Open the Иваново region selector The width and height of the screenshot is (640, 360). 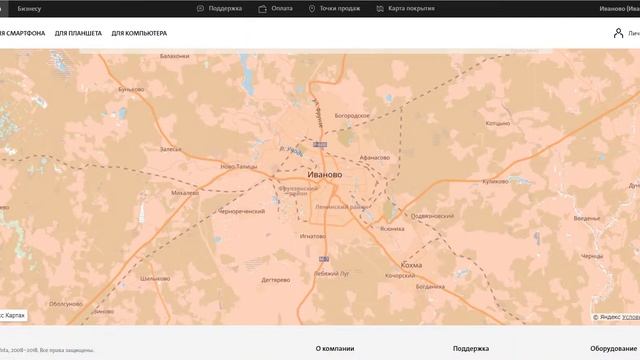pyautogui.click(x=619, y=9)
